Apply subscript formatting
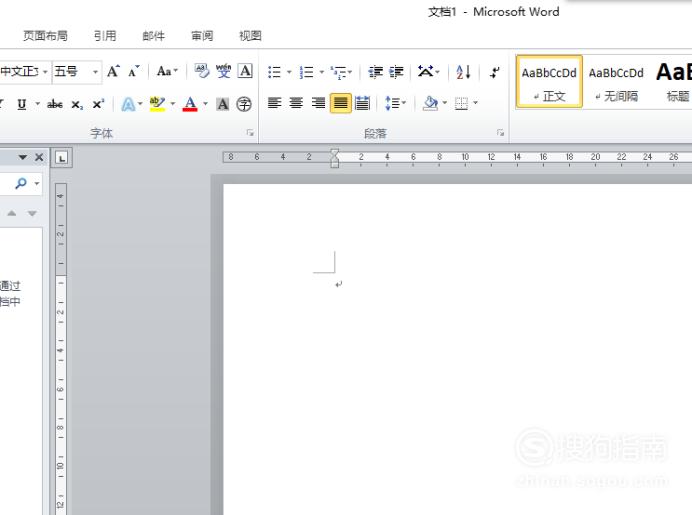 pos(77,105)
